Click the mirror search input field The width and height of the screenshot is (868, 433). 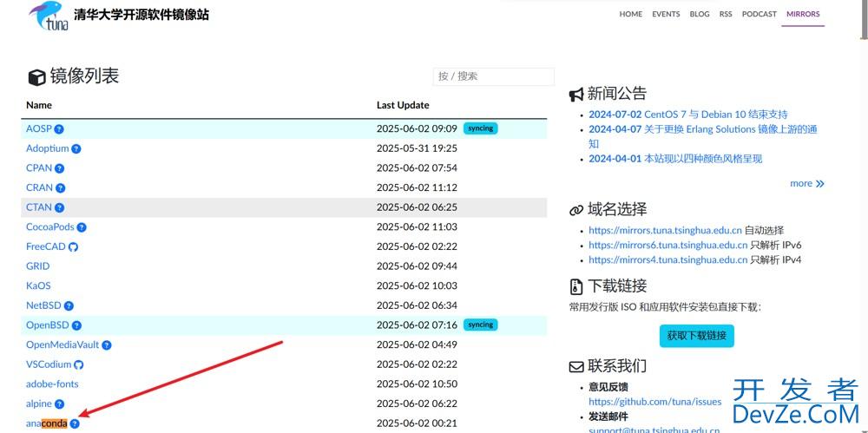(493, 76)
